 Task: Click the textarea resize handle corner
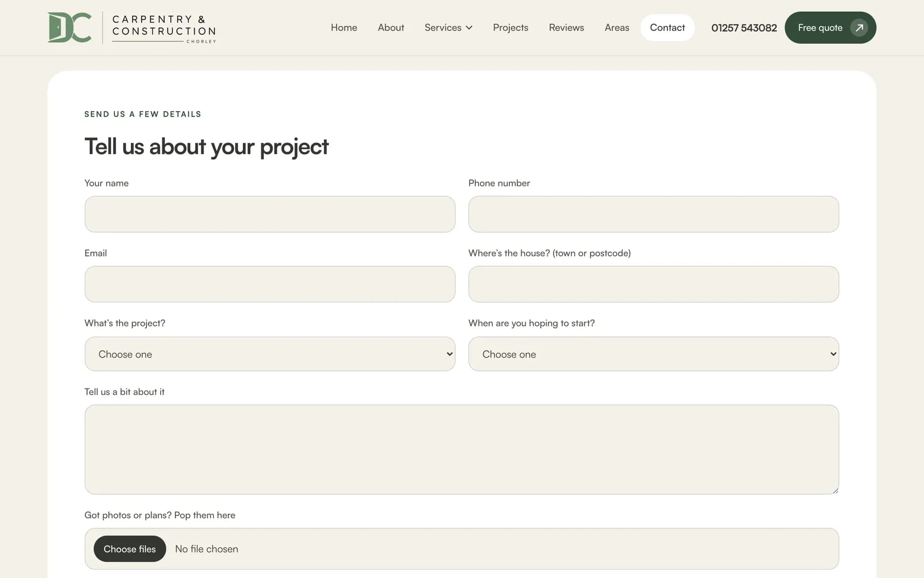pyautogui.click(x=835, y=491)
